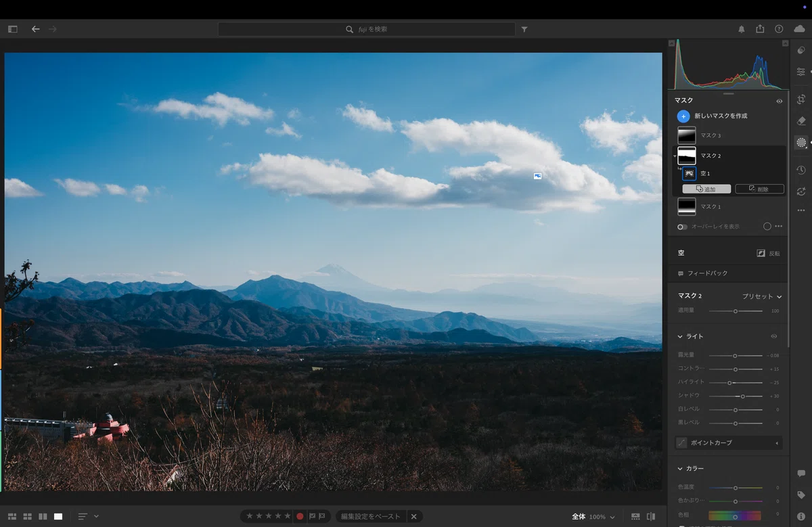Open the info panel icon
812x527 pixels.
click(801, 517)
